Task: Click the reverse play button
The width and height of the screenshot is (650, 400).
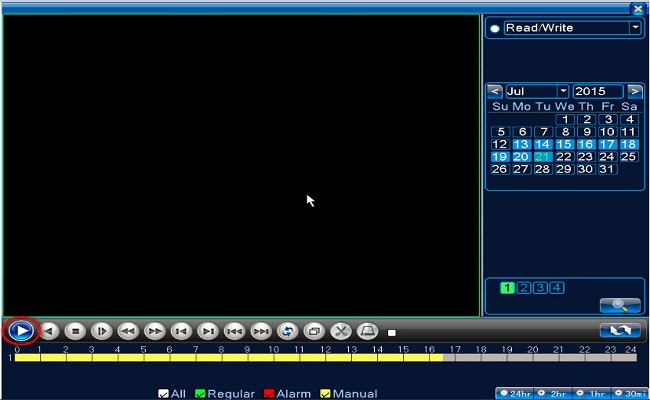Action: pos(48,330)
